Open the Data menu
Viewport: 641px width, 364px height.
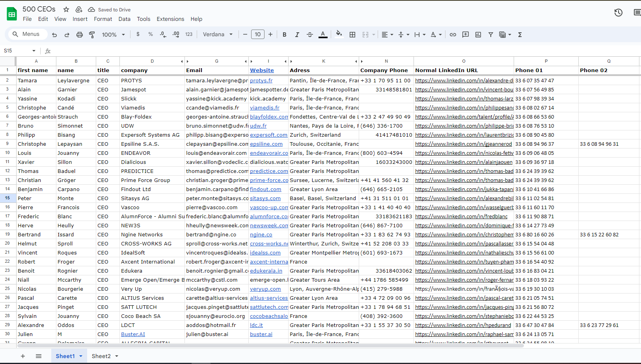pos(124,19)
